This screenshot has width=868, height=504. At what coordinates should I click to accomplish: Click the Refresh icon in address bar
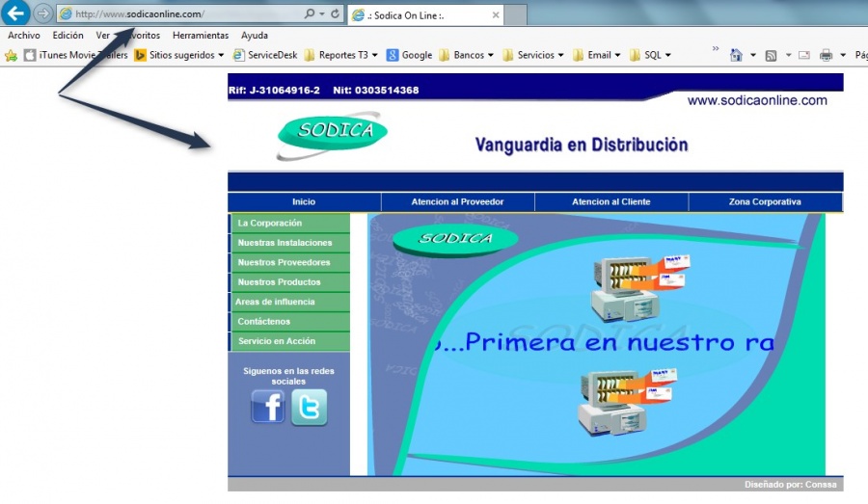pos(335,13)
